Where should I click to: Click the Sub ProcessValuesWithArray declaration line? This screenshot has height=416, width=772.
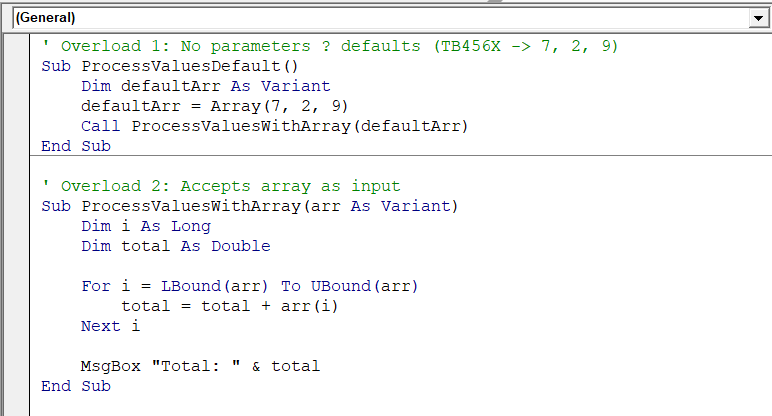click(x=250, y=206)
